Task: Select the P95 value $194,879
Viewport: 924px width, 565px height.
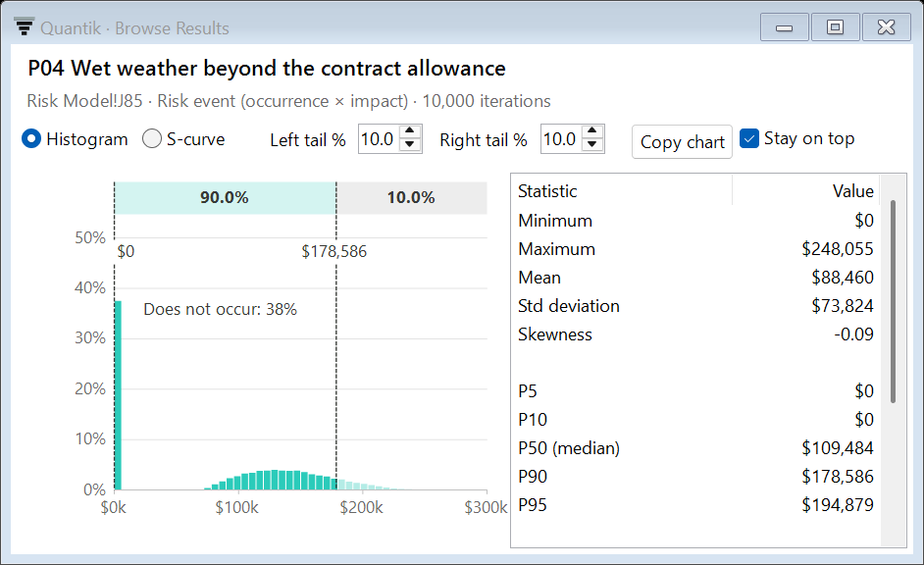Action: 837,505
